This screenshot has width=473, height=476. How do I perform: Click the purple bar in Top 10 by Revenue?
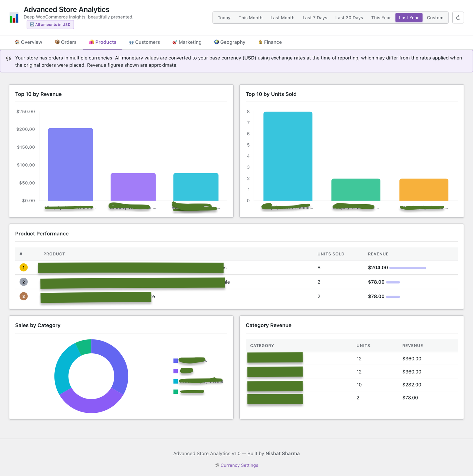pyautogui.click(x=133, y=187)
